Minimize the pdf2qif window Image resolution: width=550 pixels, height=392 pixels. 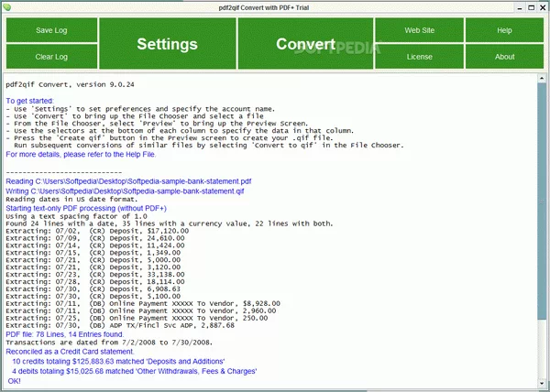click(520, 7)
